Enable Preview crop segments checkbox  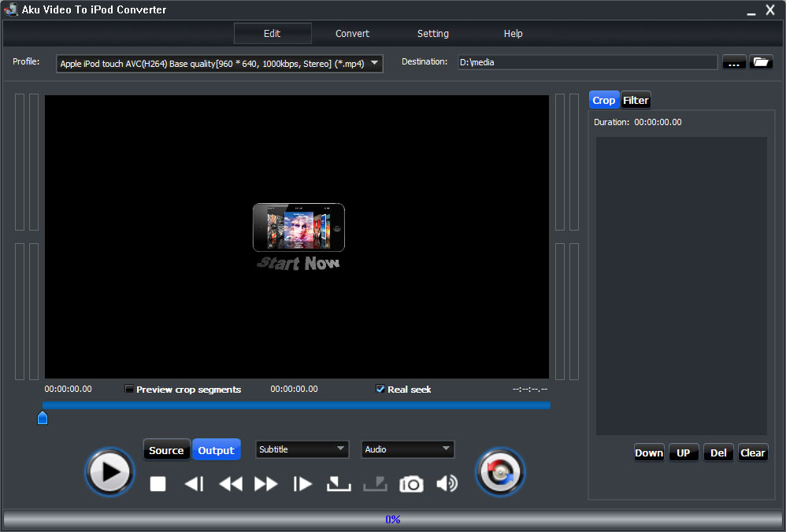coord(129,390)
